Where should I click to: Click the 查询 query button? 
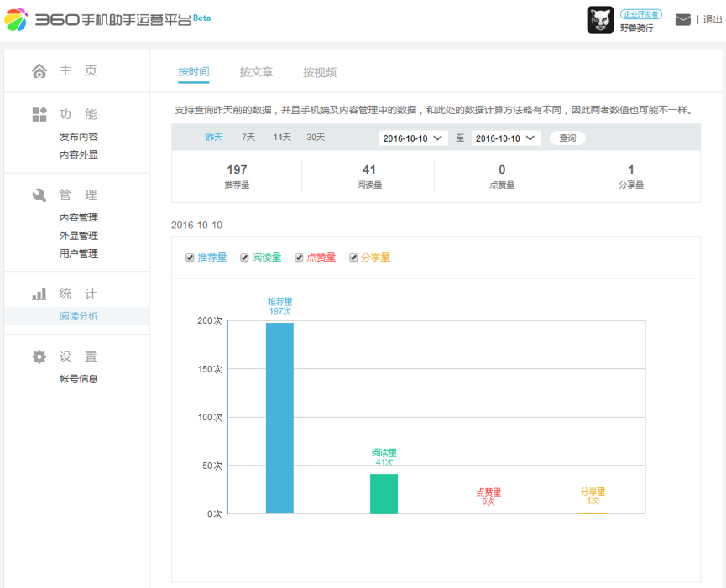567,138
